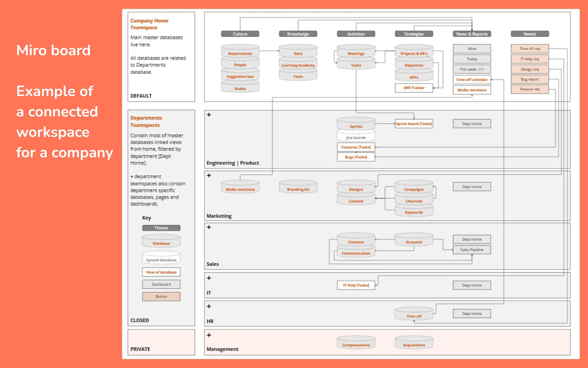Open the OKR Tracker view box
The height and width of the screenshot is (368, 588).
(414, 88)
